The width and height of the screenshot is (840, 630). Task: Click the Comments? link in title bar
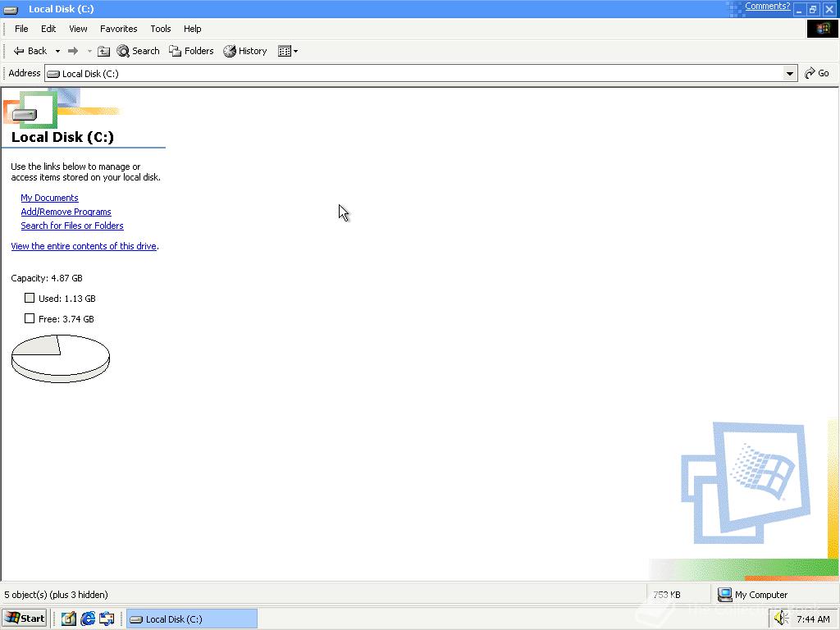coord(767,6)
